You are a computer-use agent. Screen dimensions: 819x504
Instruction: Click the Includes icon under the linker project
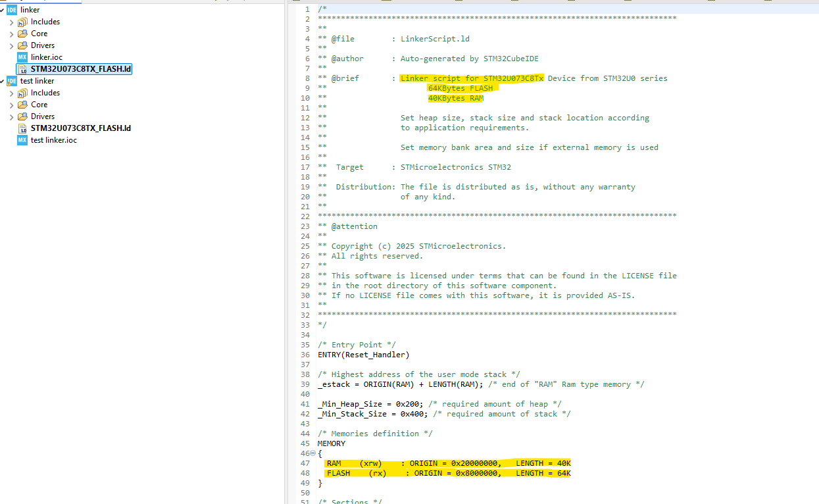click(24, 21)
